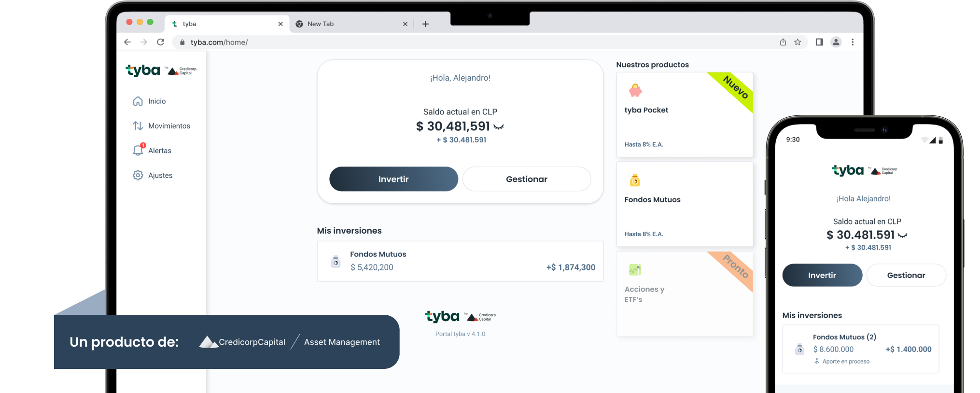Tap Aporte en proceso on the phone
This screenshot has width=980, height=393.
click(842, 361)
